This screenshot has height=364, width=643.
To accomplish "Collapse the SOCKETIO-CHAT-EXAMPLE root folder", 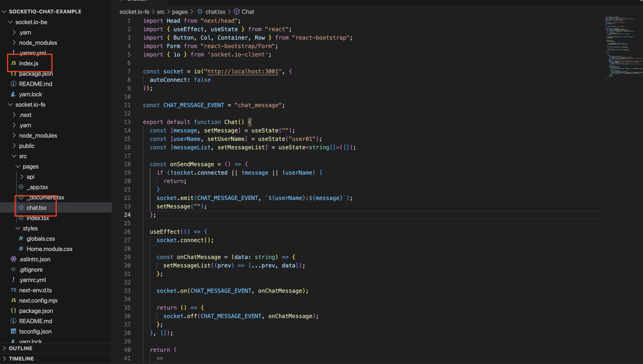I will [x=4, y=11].
